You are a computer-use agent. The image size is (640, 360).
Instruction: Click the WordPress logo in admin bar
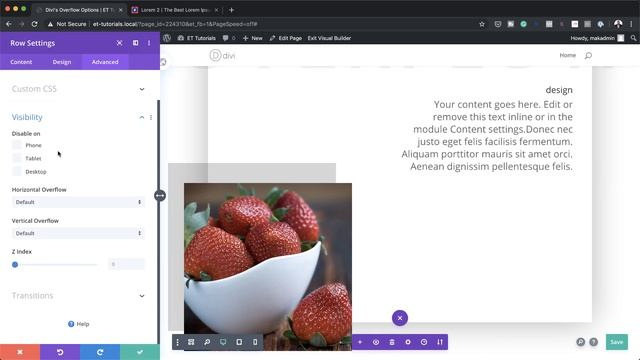[x=167, y=38]
